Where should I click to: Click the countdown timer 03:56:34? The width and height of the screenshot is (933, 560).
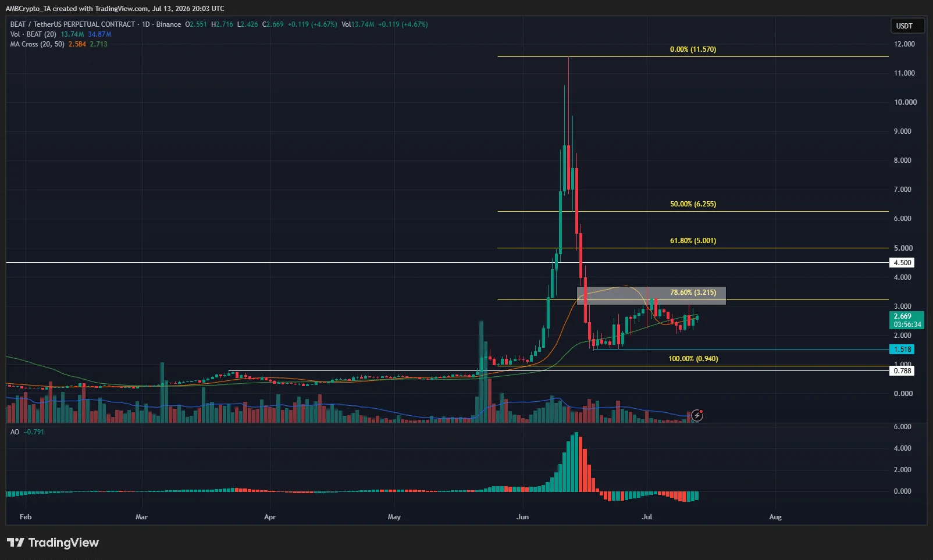pyautogui.click(x=907, y=324)
